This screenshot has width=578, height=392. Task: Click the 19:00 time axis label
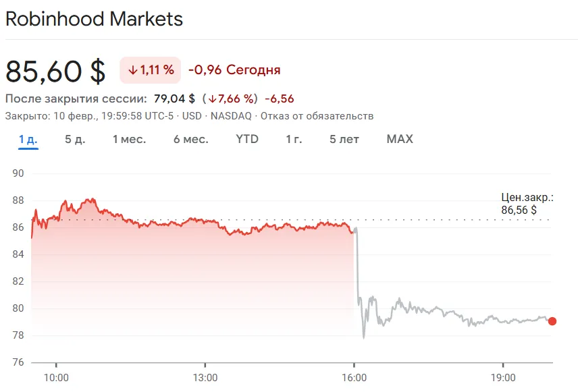[x=503, y=376]
